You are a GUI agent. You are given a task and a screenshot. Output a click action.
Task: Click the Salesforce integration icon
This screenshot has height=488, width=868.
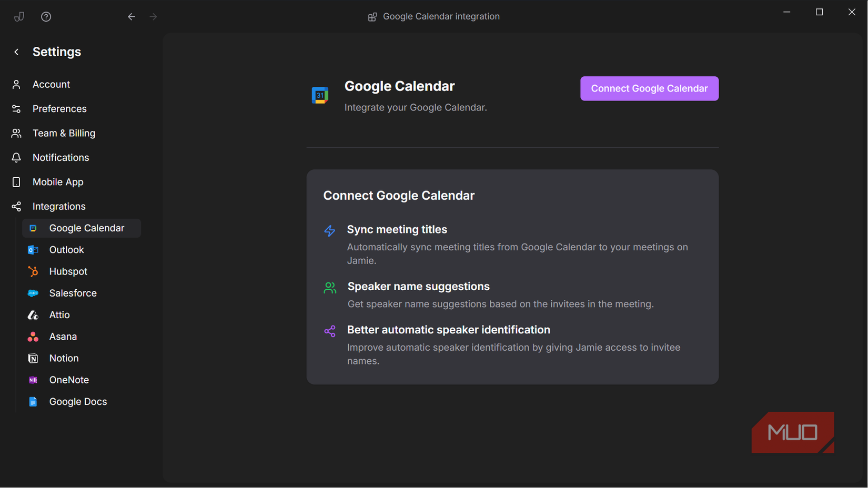tap(33, 293)
